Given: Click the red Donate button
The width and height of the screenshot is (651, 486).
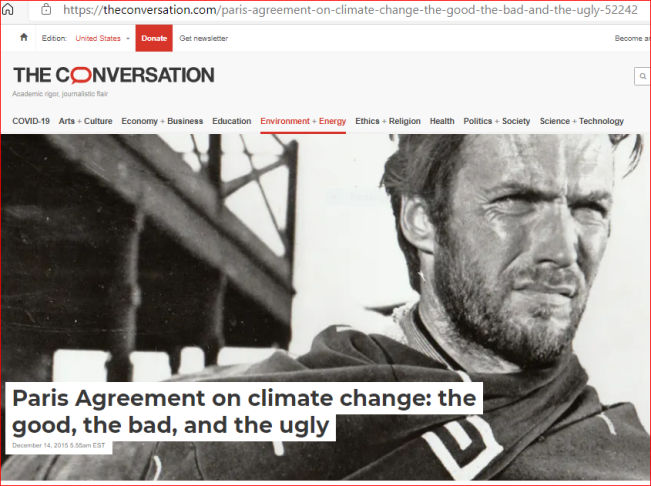Looking at the screenshot, I should pyautogui.click(x=154, y=38).
